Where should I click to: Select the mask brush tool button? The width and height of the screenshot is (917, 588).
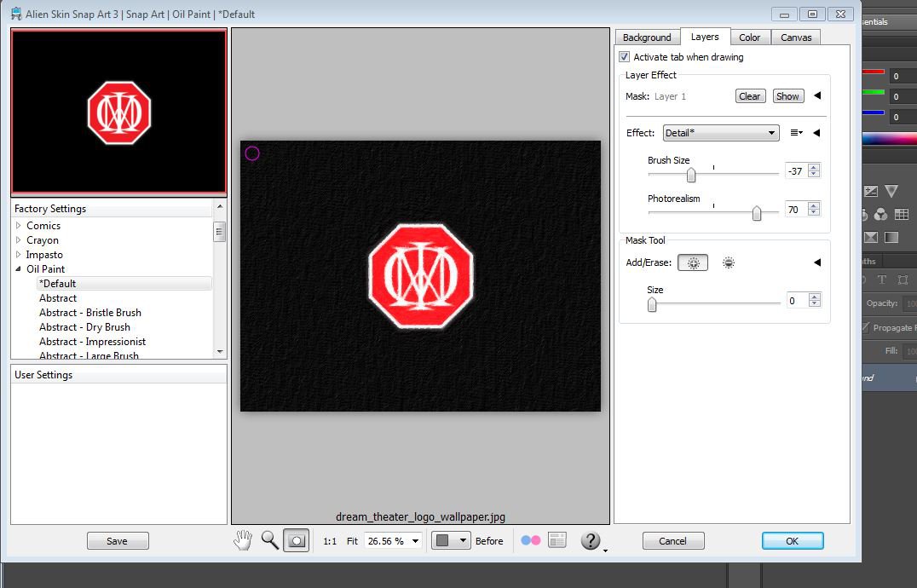click(x=296, y=540)
